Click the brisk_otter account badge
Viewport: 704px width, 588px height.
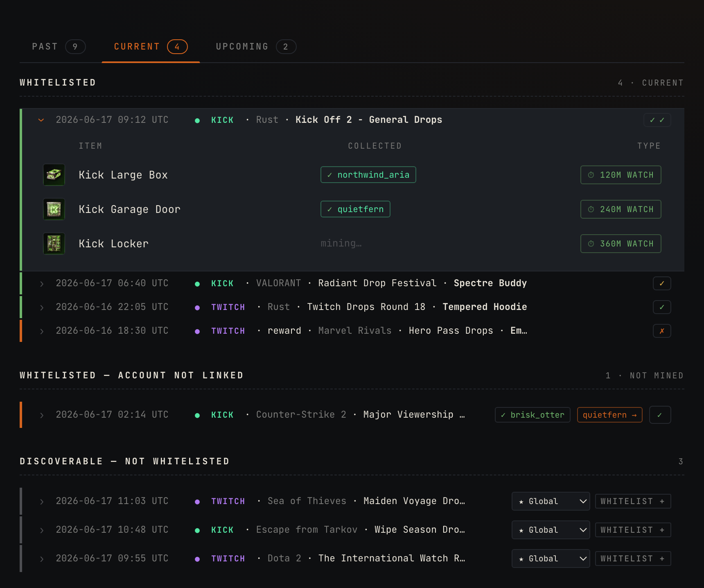tap(533, 415)
